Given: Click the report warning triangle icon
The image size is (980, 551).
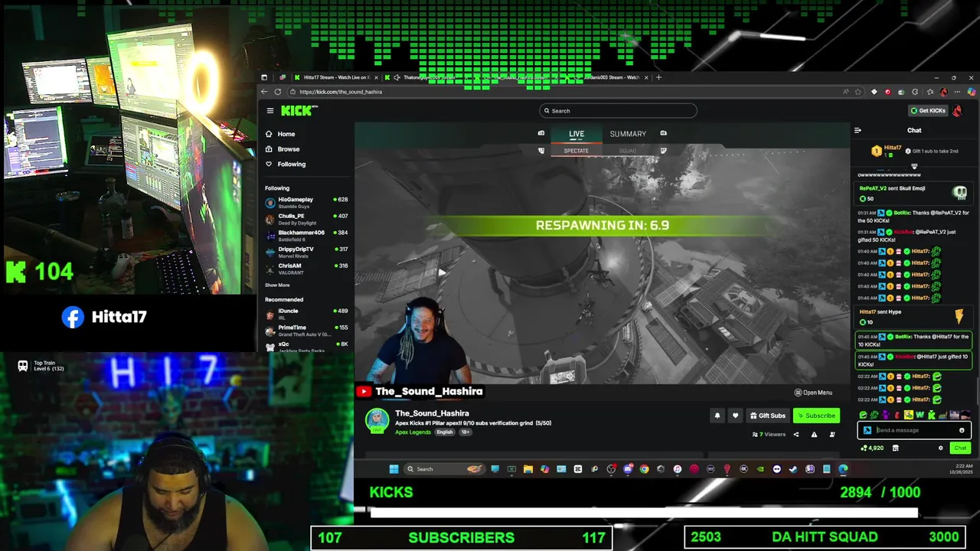Looking at the screenshot, I should (x=814, y=435).
